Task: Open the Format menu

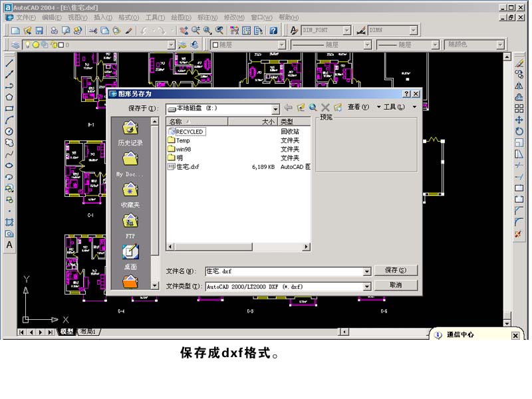Action: 128,17
